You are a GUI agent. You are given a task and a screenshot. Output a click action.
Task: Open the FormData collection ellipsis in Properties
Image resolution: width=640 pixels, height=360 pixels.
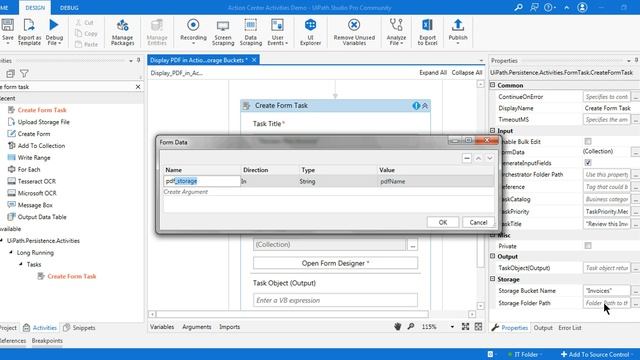pyautogui.click(x=636, y=152)
